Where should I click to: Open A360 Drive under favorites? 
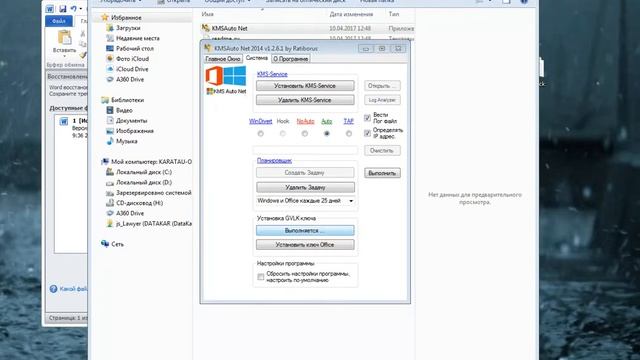[130, 79]
